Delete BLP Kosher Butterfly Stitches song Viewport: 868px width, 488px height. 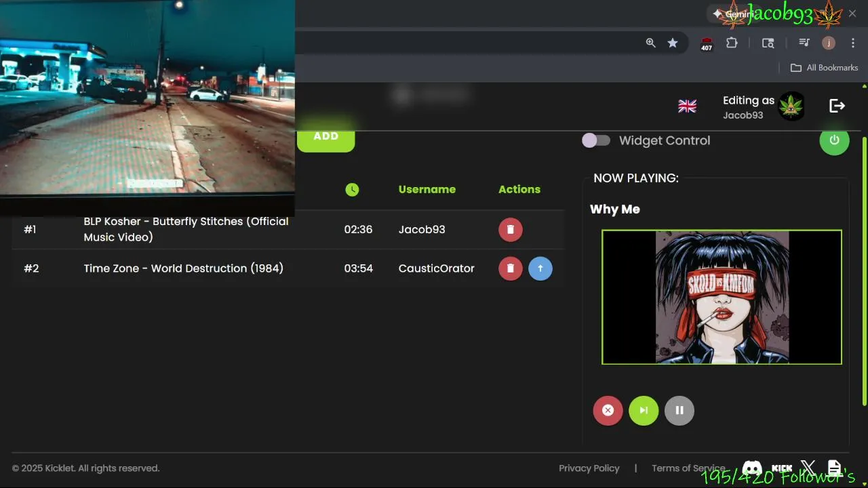[x=511, y=230]
